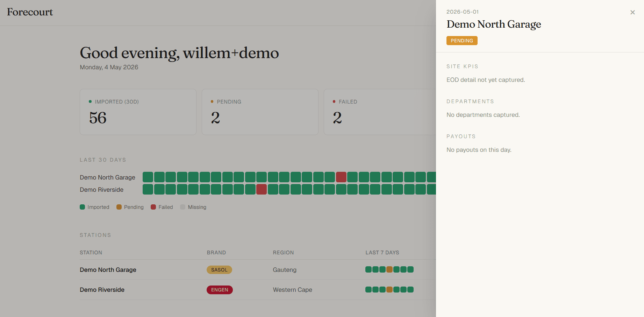644x317 pixels.
Task: Click the Gauteng region cell
Action: (x=285, y=270)
